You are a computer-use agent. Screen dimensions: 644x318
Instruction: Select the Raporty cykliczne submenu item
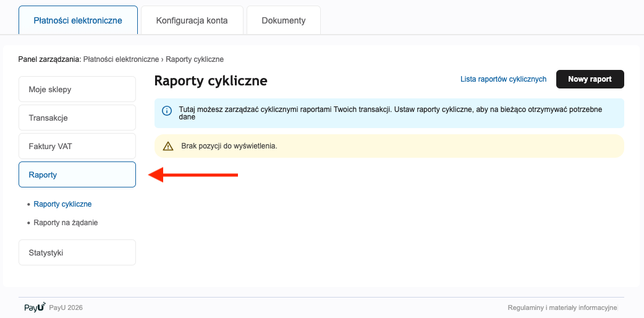[62, 204]
